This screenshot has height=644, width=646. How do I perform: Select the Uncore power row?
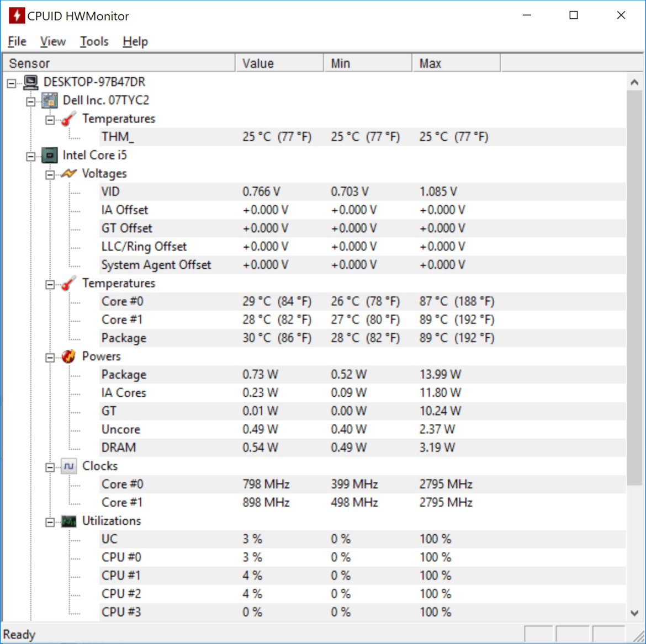[x=363, y=429]
